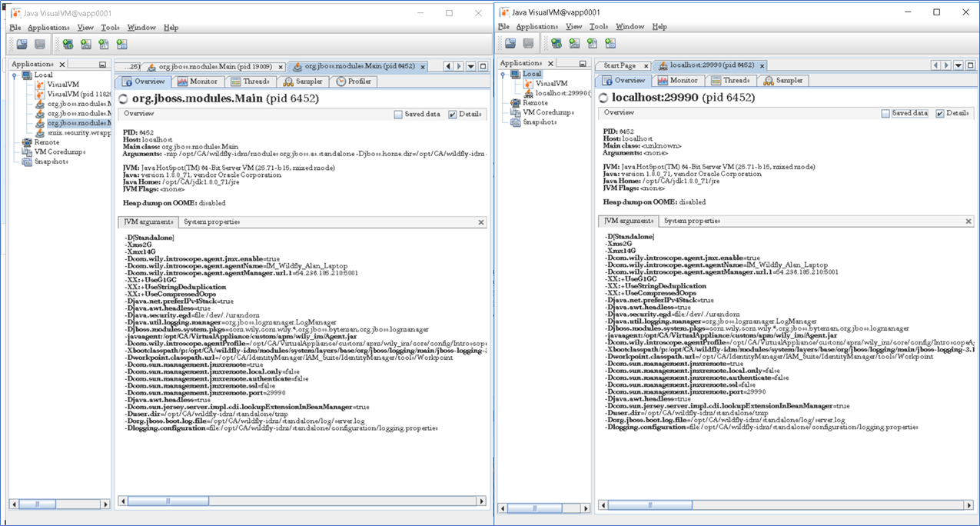
Task: Click the smix.security.wrapp Java icon in left tree
Action: tap(41, 132)
